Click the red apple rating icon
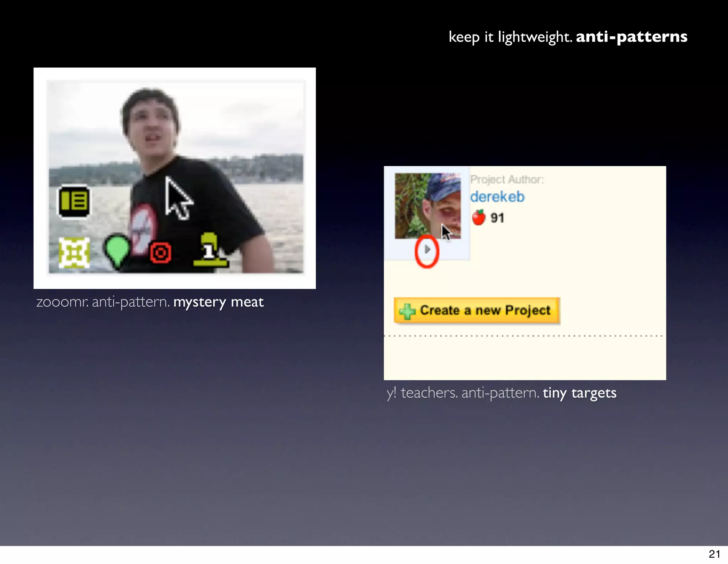Screen dimensions: 728x564 (479, 217)
